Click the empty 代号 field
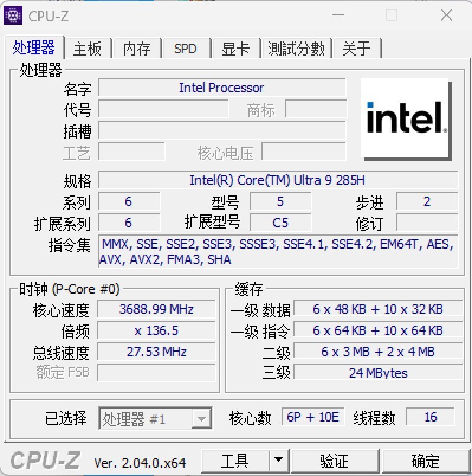The height and width of the screenshot is (476, 472). click(163, 109)
